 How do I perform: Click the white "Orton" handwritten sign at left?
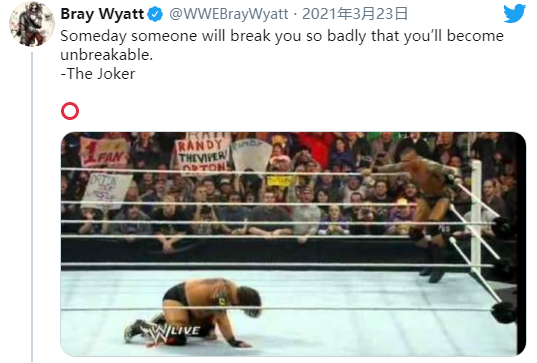tap(105, 190)
